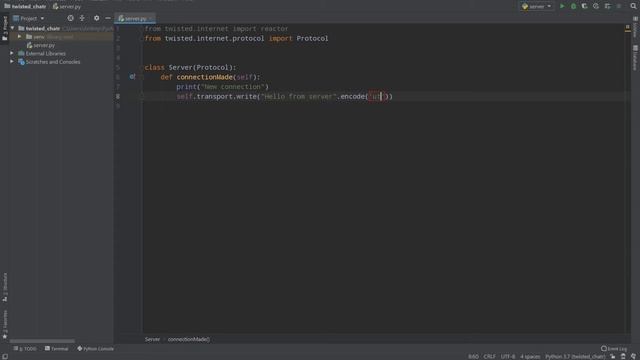
Task: Click the git/branch lock icon in status bar
Action: (x=613, y=356)
